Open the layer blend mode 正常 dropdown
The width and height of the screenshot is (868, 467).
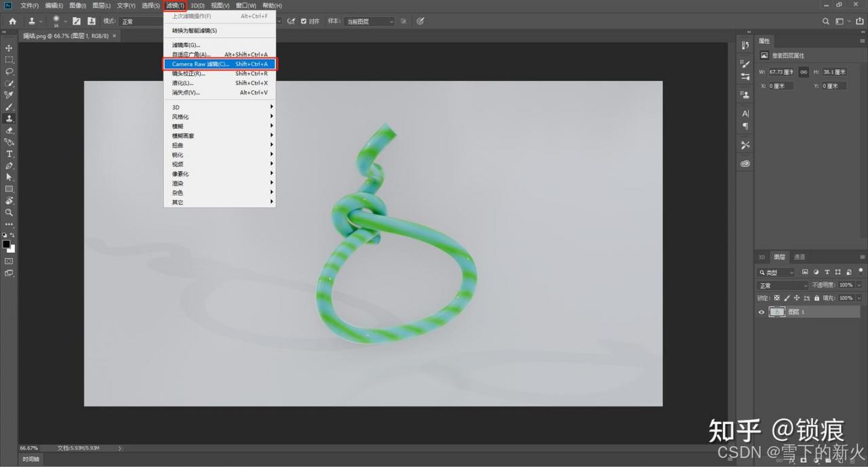[783, 286]
